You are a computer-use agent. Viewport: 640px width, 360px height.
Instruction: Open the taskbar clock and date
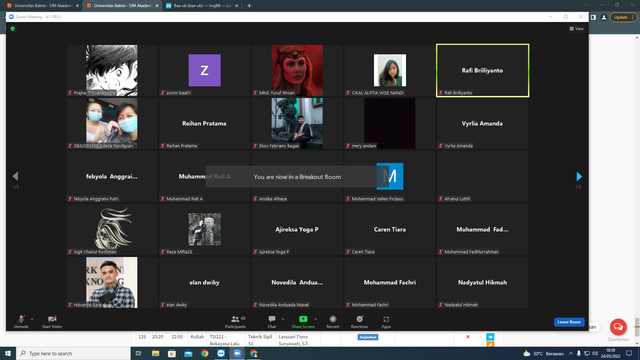click(x=611, y=353)
